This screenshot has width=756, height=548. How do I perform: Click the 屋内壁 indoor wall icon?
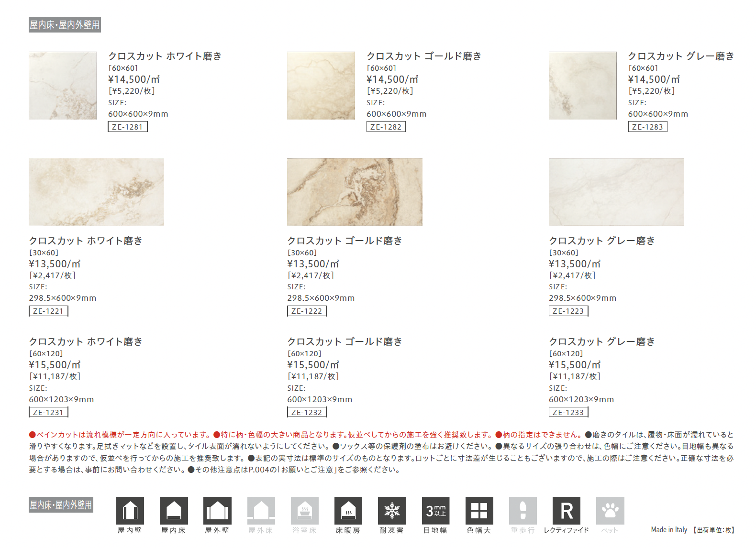130,511
